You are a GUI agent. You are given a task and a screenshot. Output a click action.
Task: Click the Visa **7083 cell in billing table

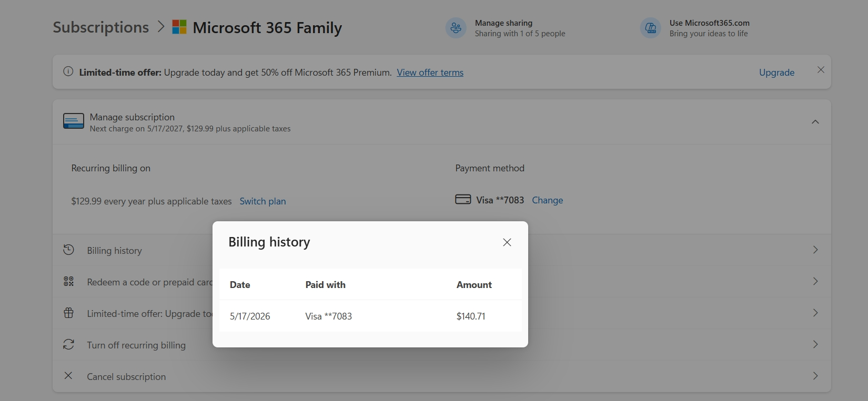[329, 316]
